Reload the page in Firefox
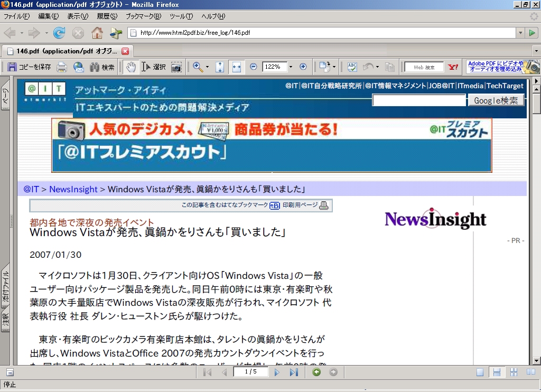The width and height of the screenshot is (541, 392). [x=59, y=33]
